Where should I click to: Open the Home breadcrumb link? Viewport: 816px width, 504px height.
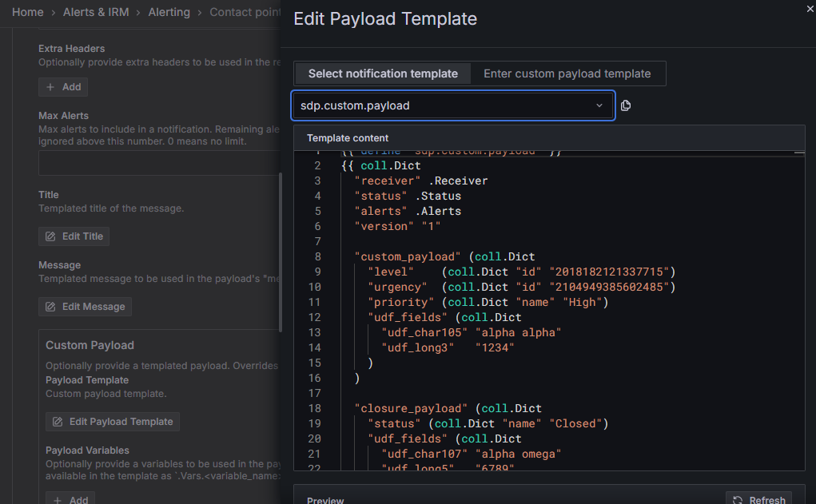(x=28, y=12)
